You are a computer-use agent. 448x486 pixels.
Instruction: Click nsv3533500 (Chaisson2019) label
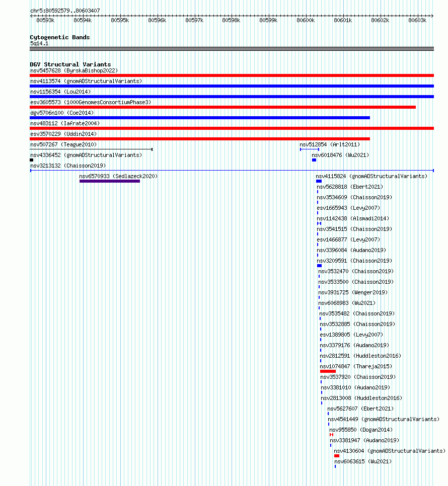(356, 282)
